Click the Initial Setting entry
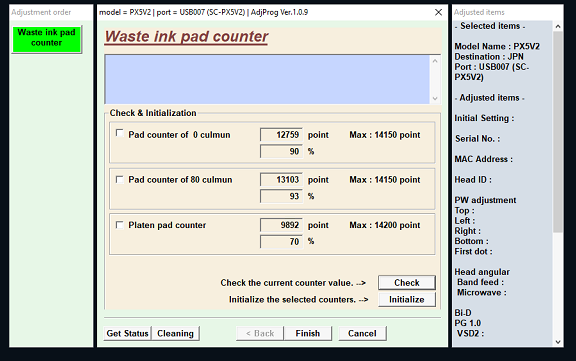The height and width of the screenshot is (361, 576). tap(484, 118)
